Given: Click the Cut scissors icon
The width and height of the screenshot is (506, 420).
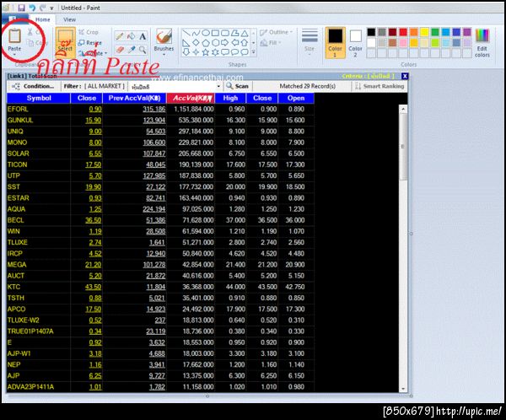Looking at the screenshot, I should pyautogui.click(x=30, y=32).
